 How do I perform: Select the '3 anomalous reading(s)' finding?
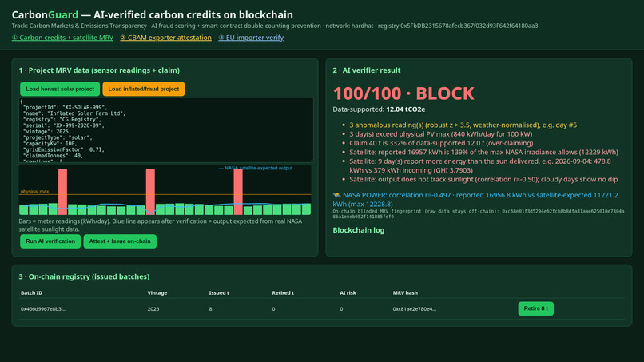[x=463, y=125]
